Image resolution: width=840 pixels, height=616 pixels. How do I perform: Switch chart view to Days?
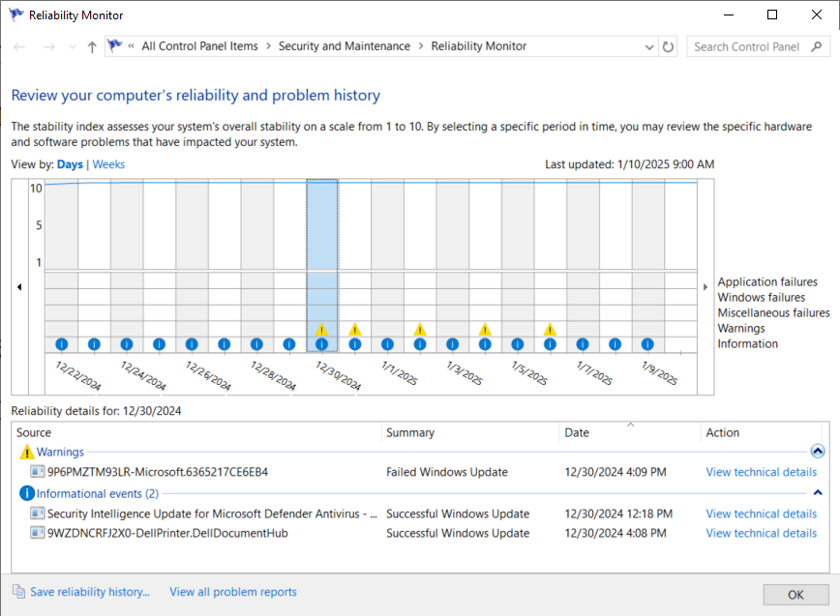coord(71,164)
